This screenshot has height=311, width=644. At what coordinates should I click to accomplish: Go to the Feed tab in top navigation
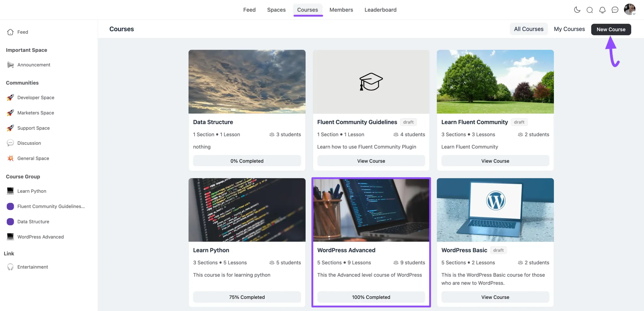coord(249,10)
